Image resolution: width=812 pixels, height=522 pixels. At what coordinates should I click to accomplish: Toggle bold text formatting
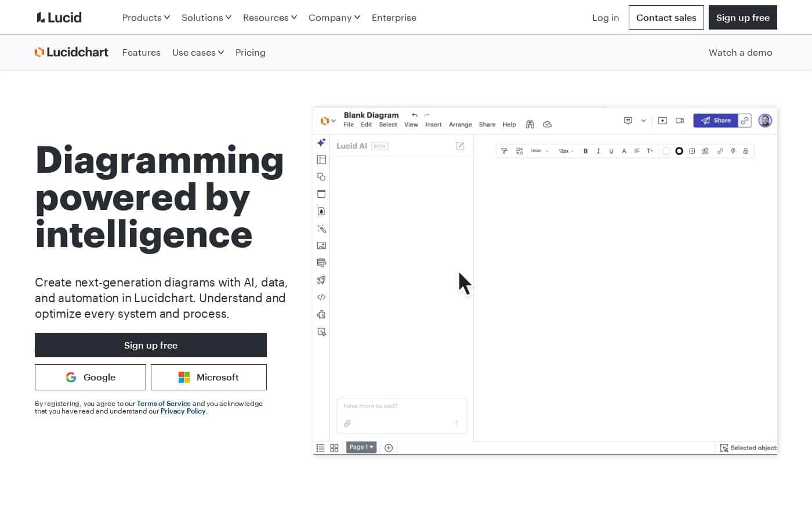click(x=586, y=151)
